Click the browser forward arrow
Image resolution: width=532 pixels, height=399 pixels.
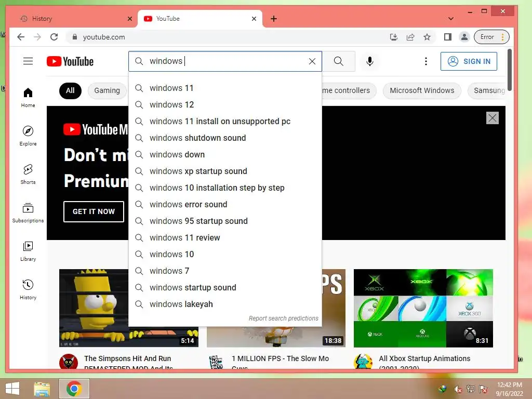[37, 37]
